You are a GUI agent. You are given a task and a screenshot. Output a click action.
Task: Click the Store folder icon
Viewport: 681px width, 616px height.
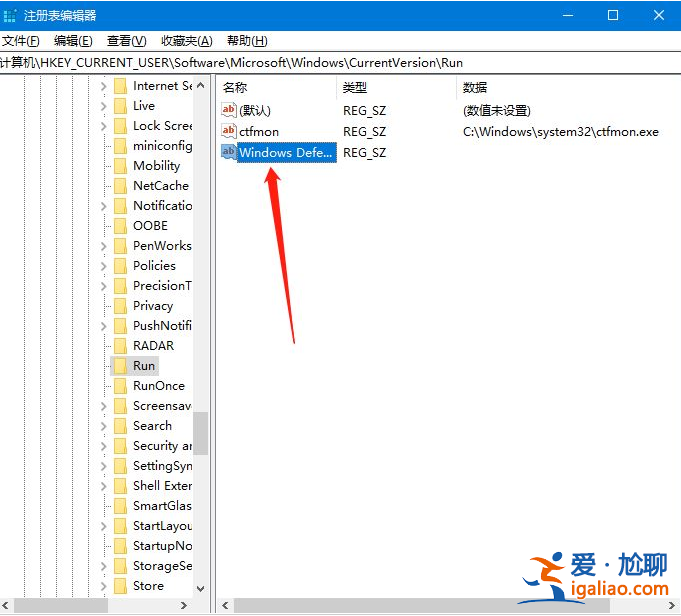tap(120, 585)
